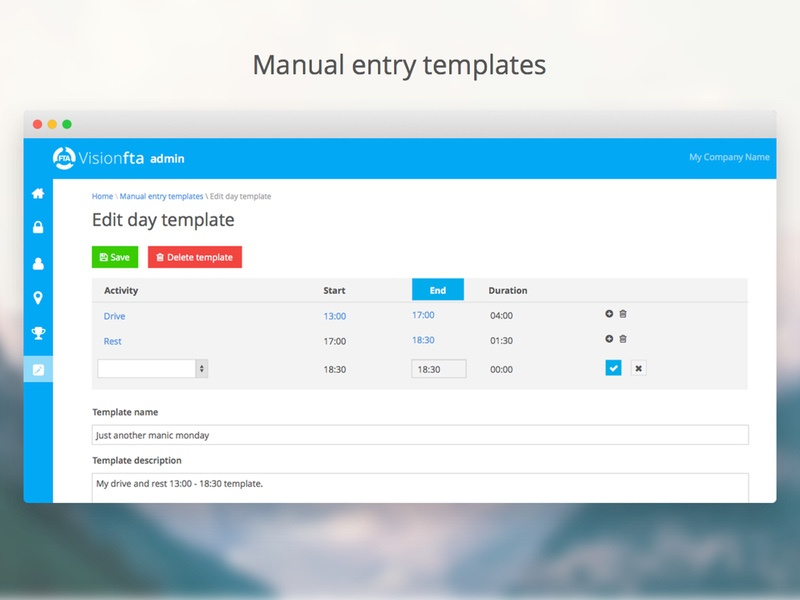Open the users section via person icon
This screenshot has height=600, width=800.
tap(36, 265)
